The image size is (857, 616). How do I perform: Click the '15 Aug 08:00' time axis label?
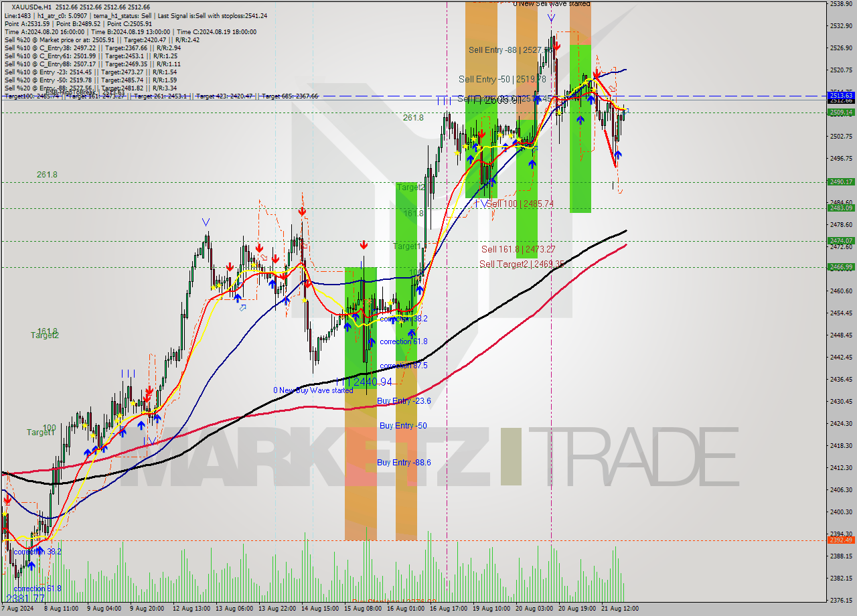[364, 609]
